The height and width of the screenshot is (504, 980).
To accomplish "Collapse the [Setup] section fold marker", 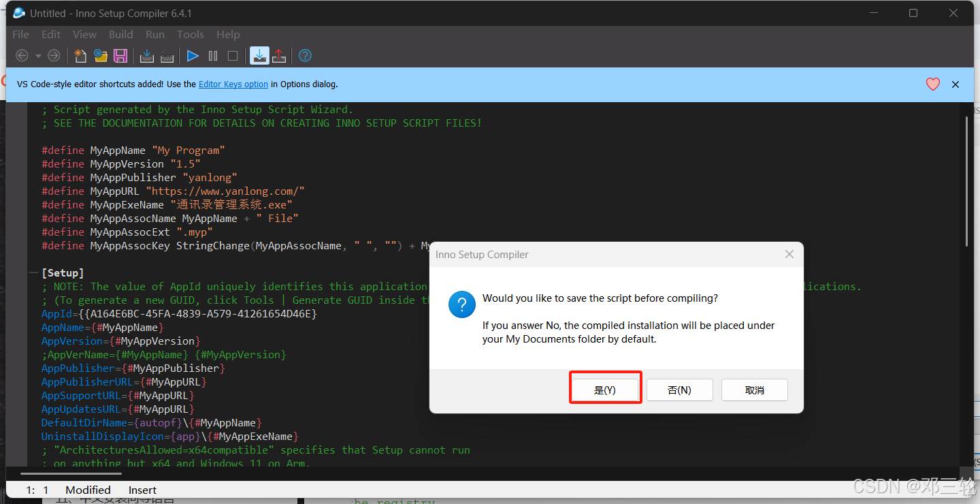I will coord(33,273).
